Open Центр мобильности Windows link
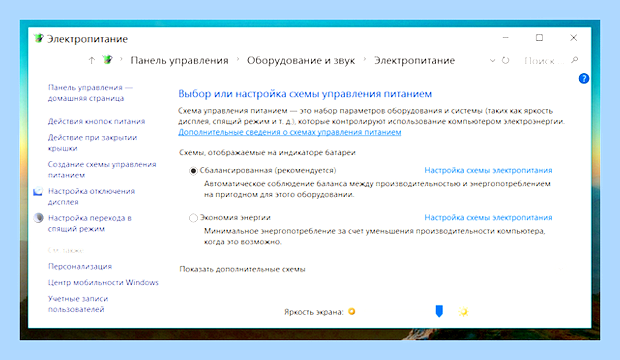This screenshot has height=360, width=620. (x=103, y=282)
